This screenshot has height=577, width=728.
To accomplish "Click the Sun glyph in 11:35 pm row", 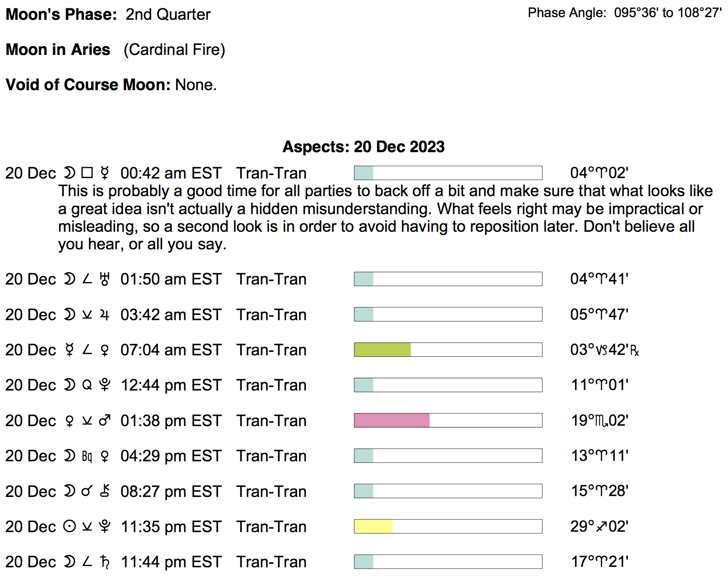I will click(x=69, y=526).
